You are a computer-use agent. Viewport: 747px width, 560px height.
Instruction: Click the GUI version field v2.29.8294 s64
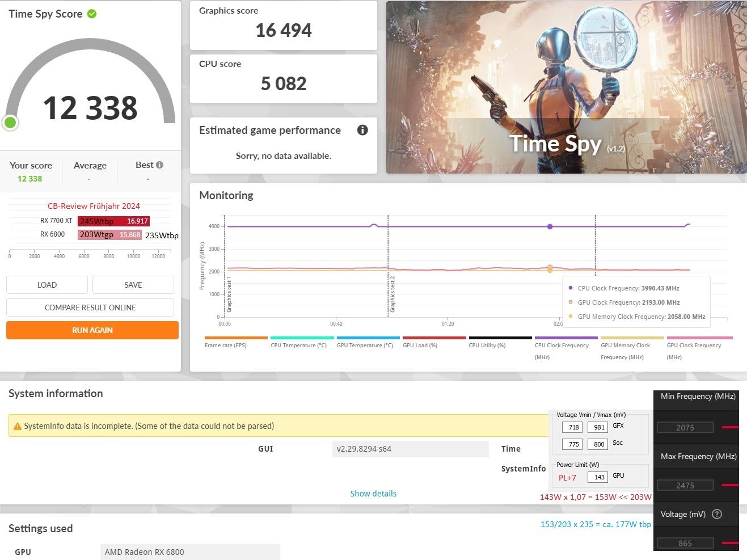tap(410, 449)
